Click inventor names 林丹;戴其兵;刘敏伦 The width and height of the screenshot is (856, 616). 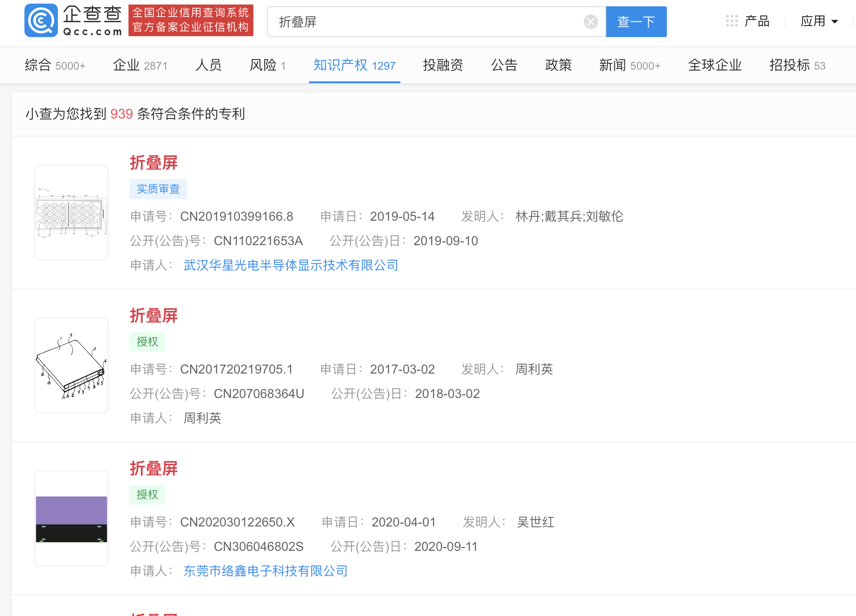(x=569, y=216)
